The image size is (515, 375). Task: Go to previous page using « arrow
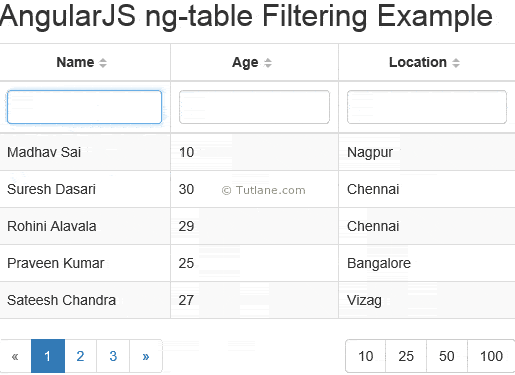point(15,356)
